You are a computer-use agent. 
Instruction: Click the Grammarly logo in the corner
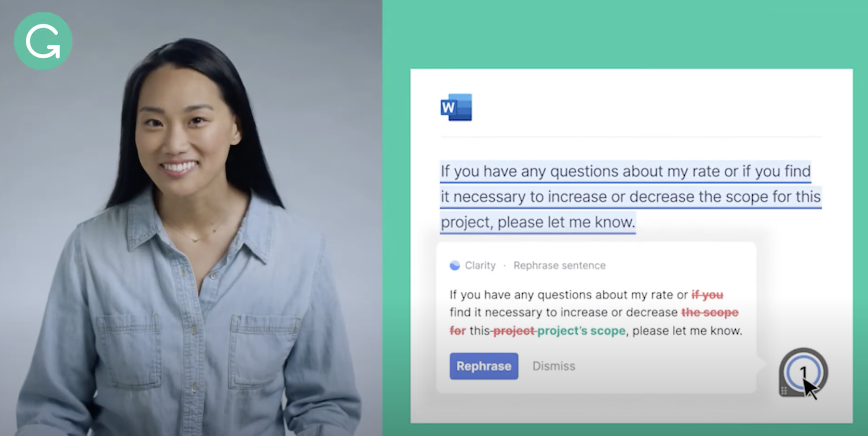pyautogui.click(x=43, y=41)
